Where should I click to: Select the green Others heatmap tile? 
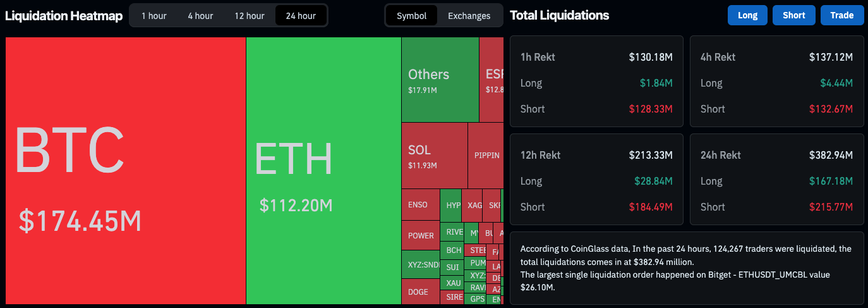440,80
